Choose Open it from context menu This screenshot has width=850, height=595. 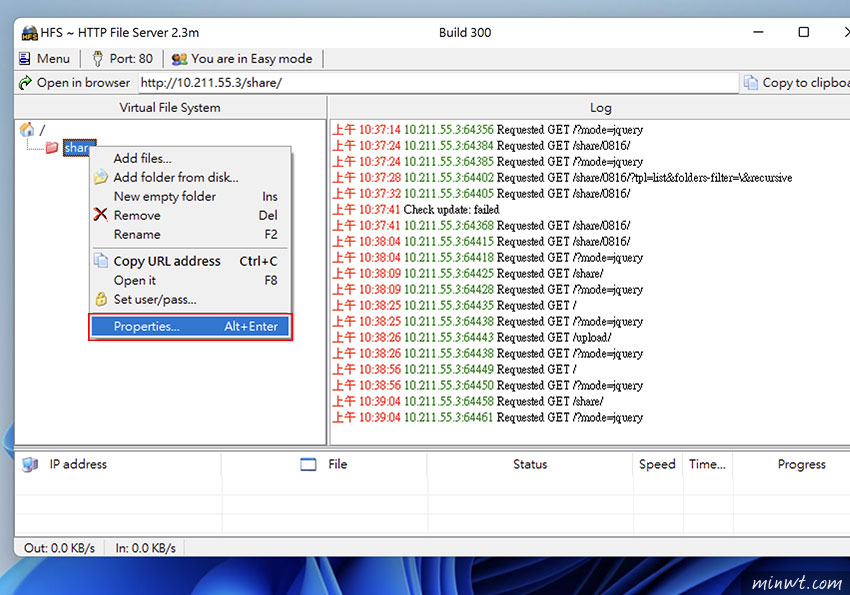coord(190,280)
